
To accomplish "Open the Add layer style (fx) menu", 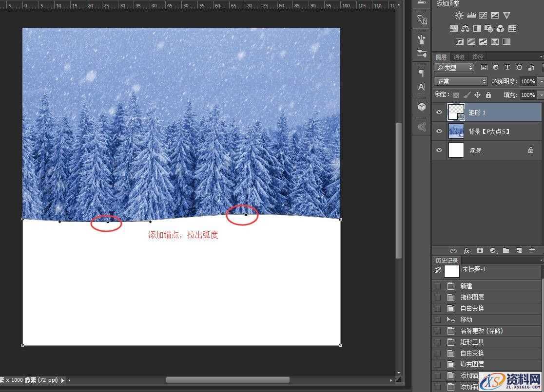I will pos(467,250).
